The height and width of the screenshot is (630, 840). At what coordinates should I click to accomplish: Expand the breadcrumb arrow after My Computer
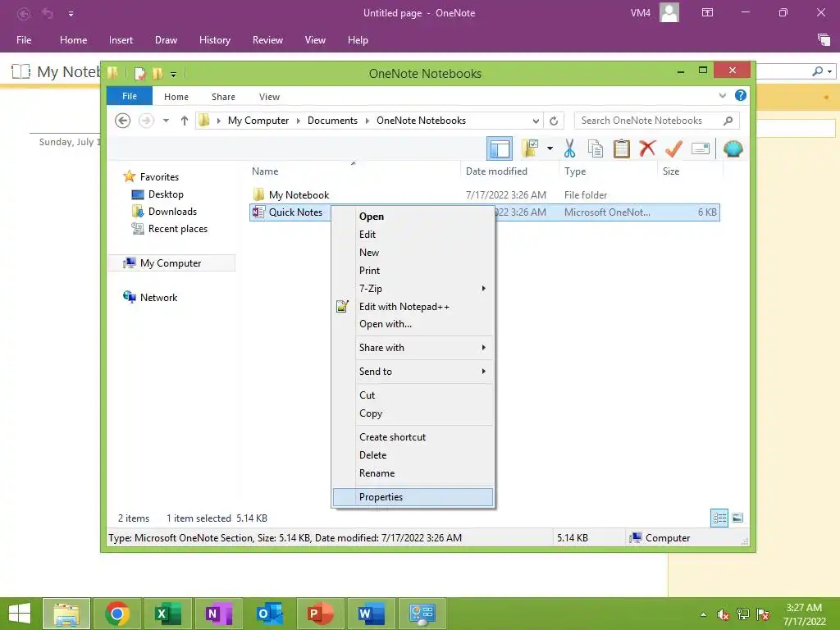[299, 121]
